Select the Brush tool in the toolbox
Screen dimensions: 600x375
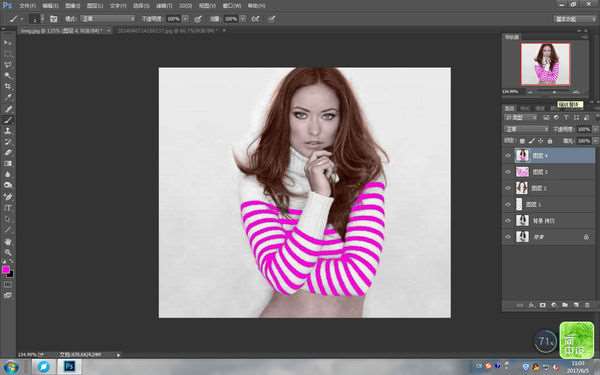point(8,120)
